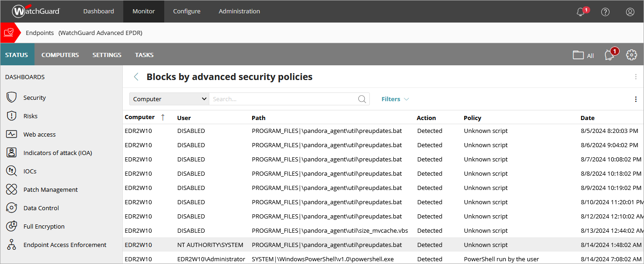Click the settings gear icon

[x=632, y=55]
